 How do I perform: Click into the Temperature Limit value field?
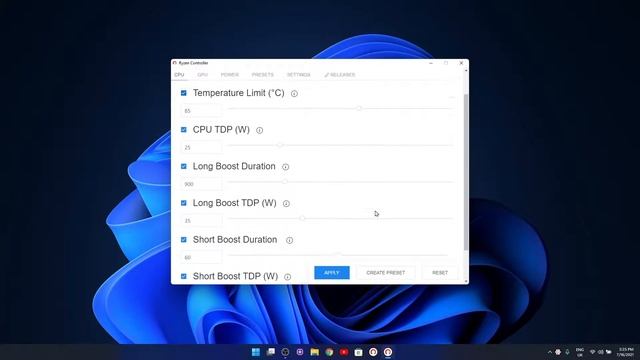202,111
